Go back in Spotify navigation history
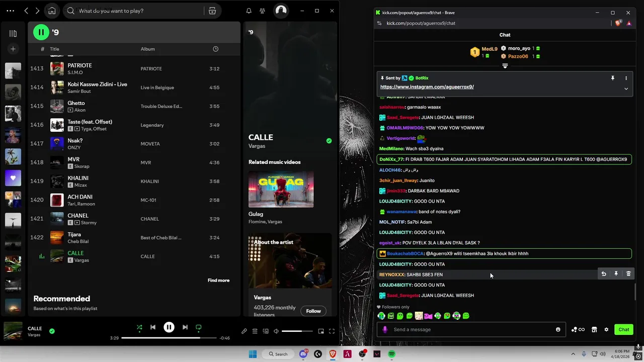Viewport: 644px width, 362px height. (x=26, y=11)
